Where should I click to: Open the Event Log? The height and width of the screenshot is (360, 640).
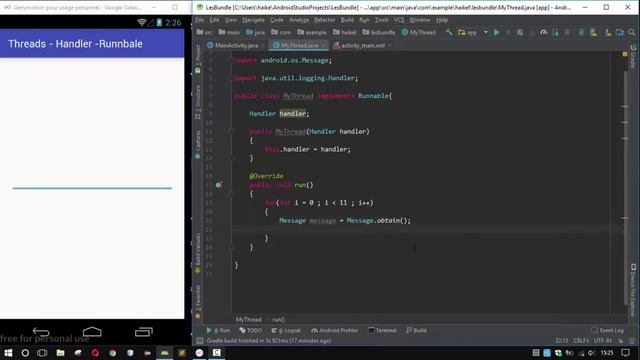tap(607, 330)
